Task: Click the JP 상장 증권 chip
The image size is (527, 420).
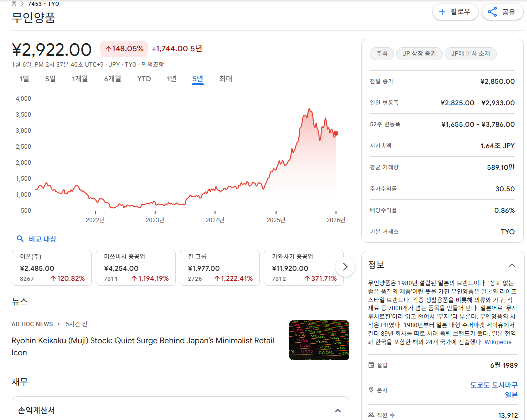Action: click(x=419, y=54)
